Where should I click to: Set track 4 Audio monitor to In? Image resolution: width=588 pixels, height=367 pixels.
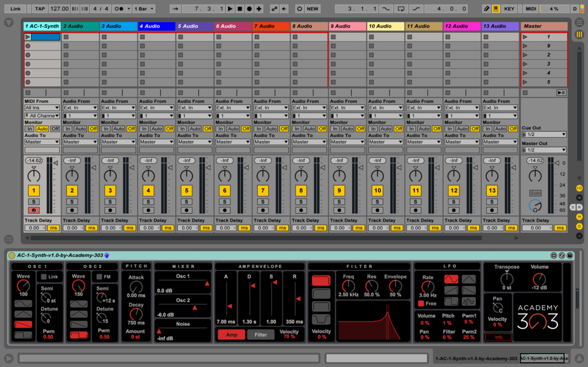tap(144, 129)
